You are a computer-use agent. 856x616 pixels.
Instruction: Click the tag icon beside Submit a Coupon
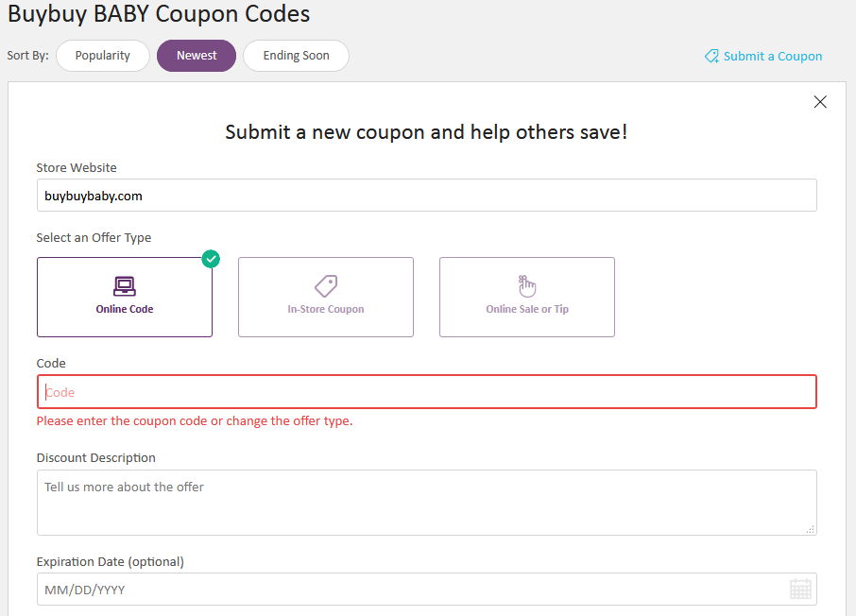711,57
